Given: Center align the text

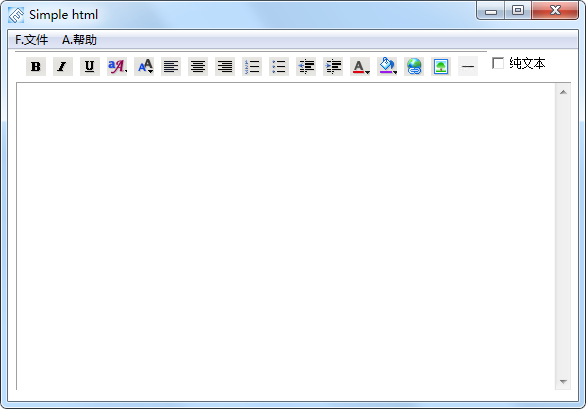Looking at the screenshot, I should (198, 67).
